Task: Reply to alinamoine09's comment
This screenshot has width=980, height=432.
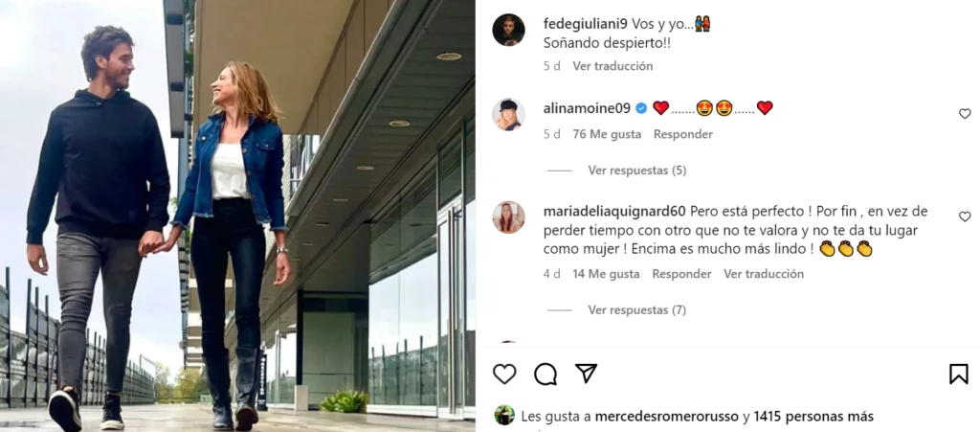Action: (x=683, y=134)
